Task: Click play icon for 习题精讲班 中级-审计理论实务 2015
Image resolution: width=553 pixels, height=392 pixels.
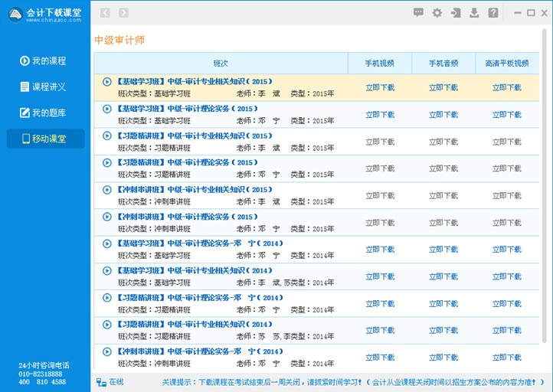Action: click(x=107, y=162)
